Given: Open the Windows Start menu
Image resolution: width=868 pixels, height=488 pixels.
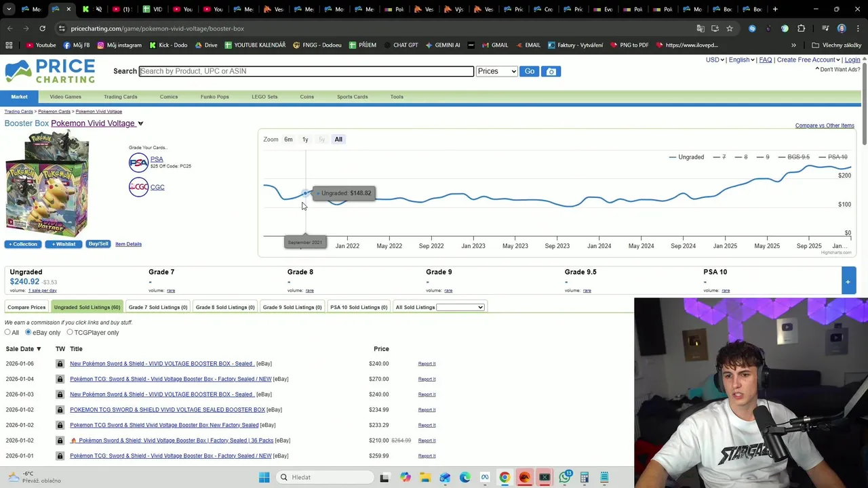Looking at the screenshot, I should [x=264, y=477].
